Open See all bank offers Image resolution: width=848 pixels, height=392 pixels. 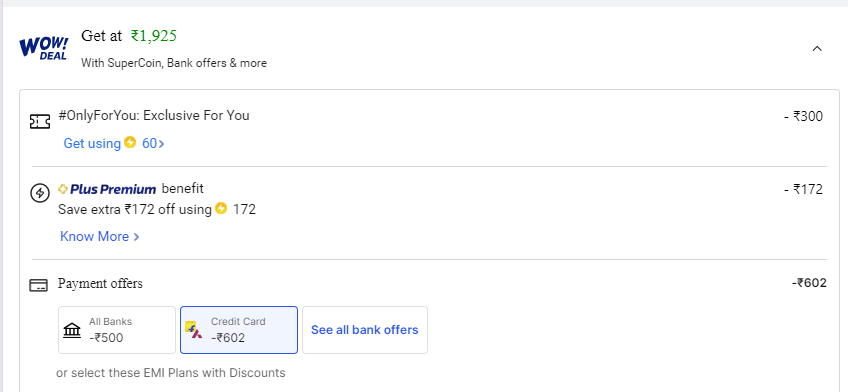click(365, 330)
